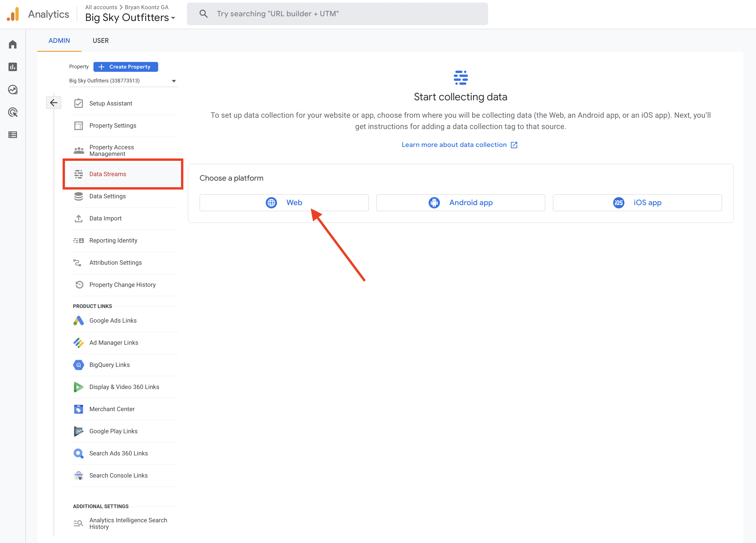Image resolution: width=756 pixels, height=543 pixels.
Task: Switch to the ADMIN tab
Action: (59, 41)
